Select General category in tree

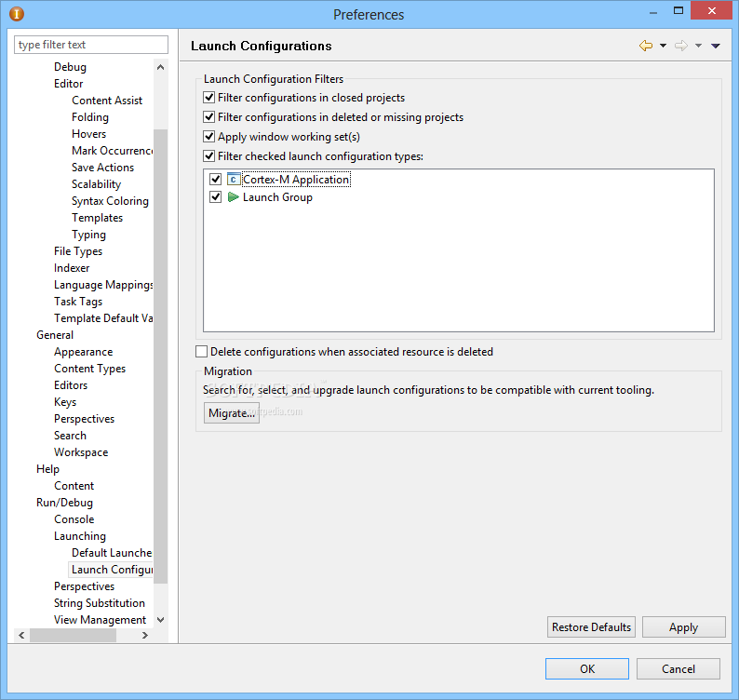55,335
